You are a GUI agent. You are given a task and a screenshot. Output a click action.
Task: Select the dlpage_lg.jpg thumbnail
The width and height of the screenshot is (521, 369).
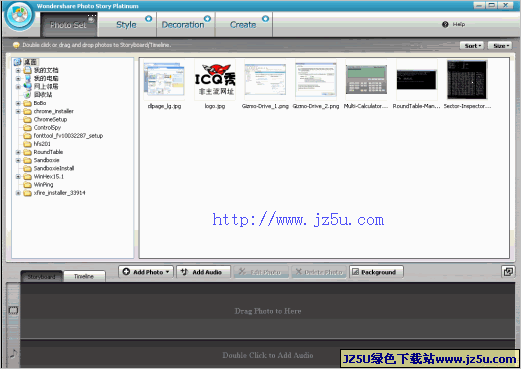tap(164, 80)
